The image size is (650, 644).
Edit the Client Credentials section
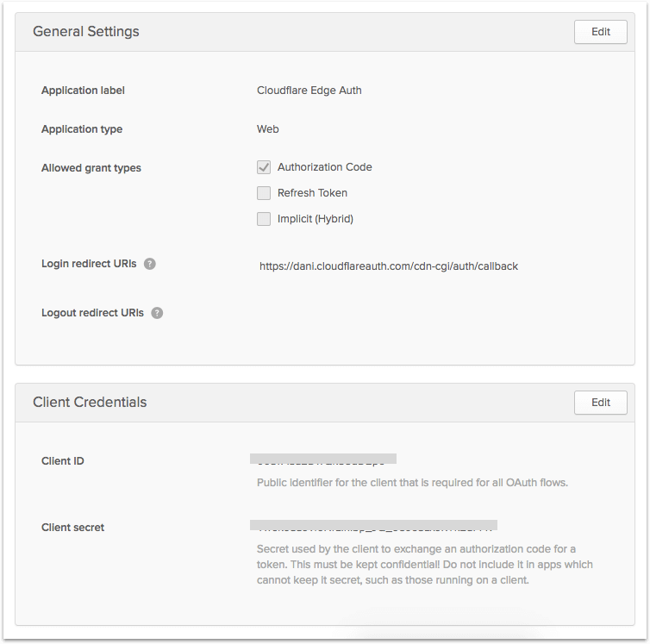pos(600,403)
